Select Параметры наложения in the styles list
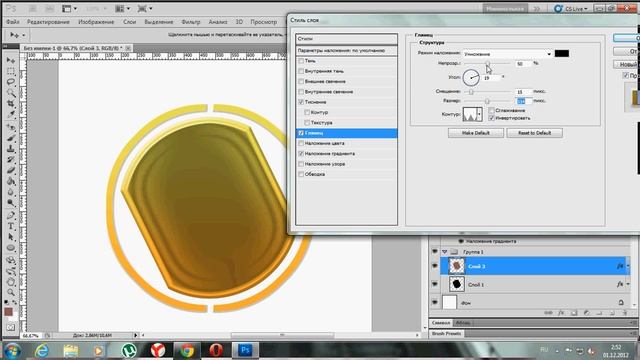The image size is (640, 360). point(347,51)
